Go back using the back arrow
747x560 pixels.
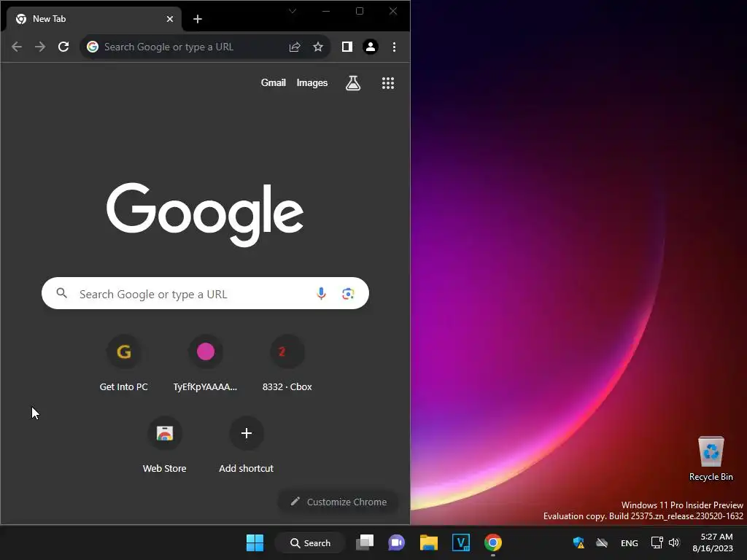[17, 47]
